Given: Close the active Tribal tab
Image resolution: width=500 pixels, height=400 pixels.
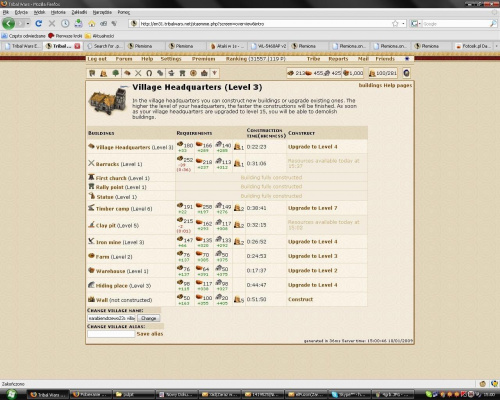Looking at the screenshot, I should coord(77,46).
